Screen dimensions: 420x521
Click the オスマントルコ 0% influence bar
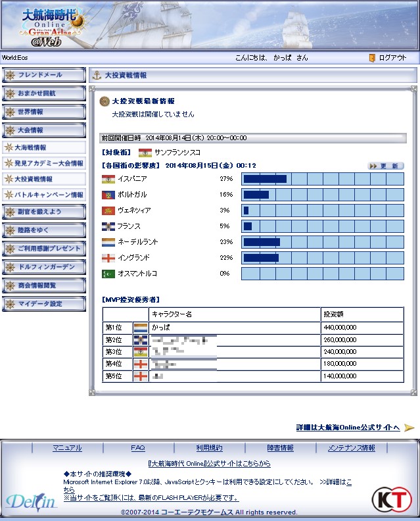tap(322, 274)
